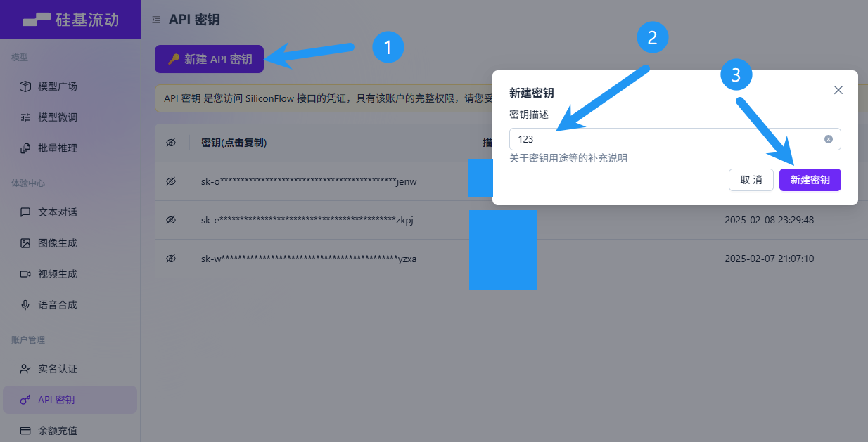Go to 模型微调 in sidebar

[58, 117]
